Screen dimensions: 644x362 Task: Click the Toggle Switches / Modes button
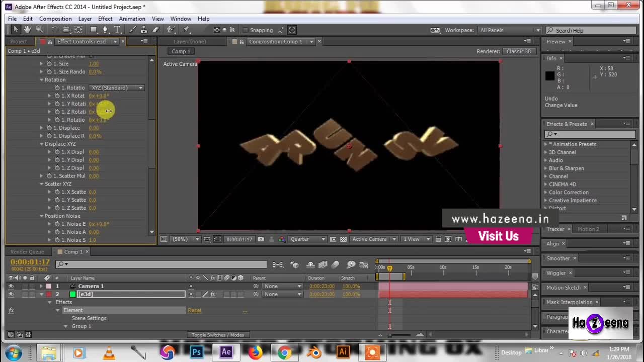click(x=217, y=335)
